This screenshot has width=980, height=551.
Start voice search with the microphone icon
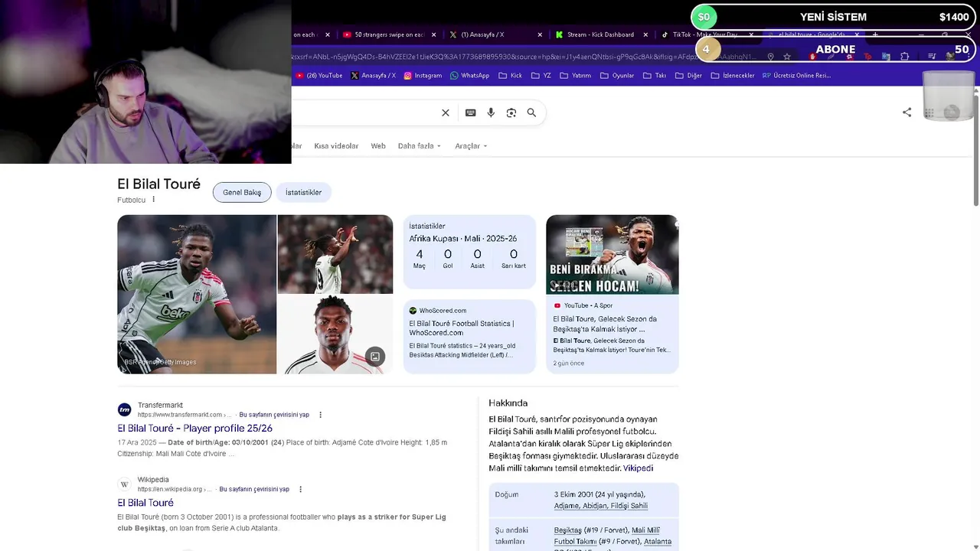click(x=491, y=112)
